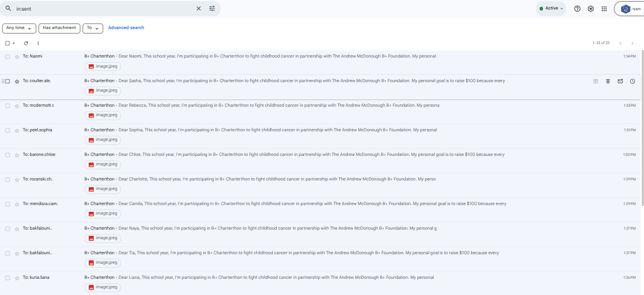Image resolution: width=644 pixels, height=295 pixels.
Task: Refresh the sent mail list
Action: point(26,43)
